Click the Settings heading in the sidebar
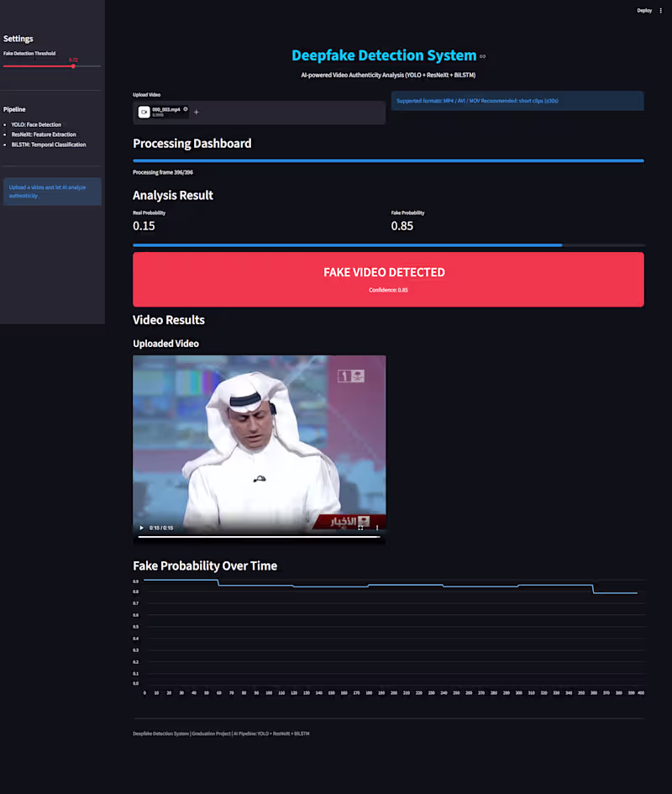 (18, 39)
